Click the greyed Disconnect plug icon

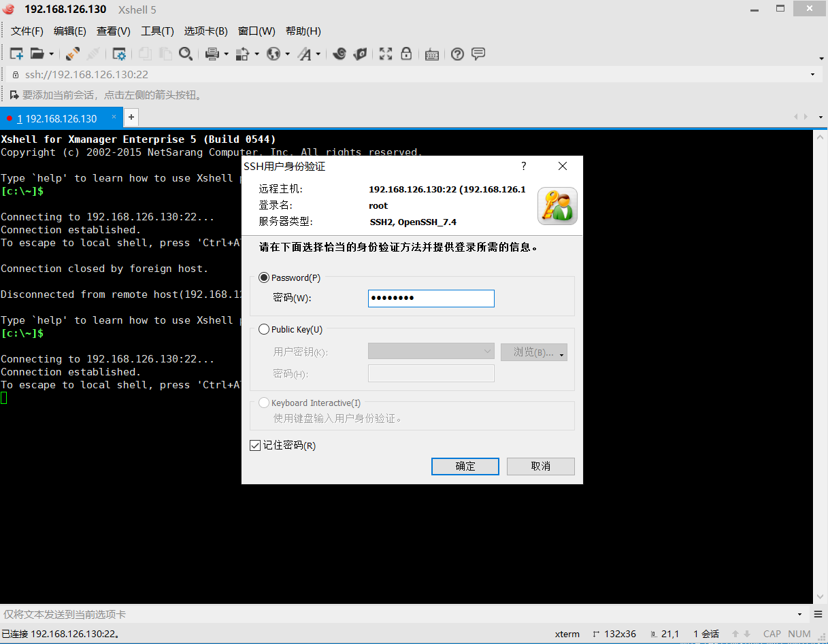click(x=93, y=54)
